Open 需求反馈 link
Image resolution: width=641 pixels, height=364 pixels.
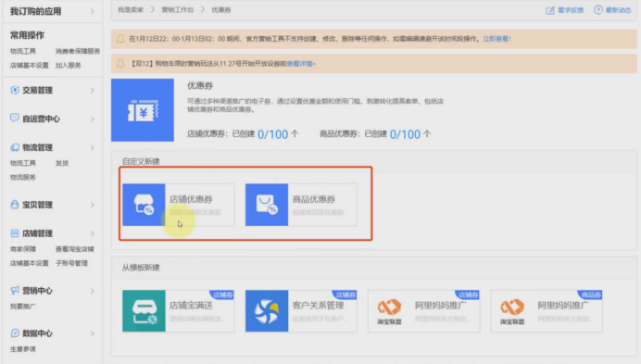pos(571,10)
